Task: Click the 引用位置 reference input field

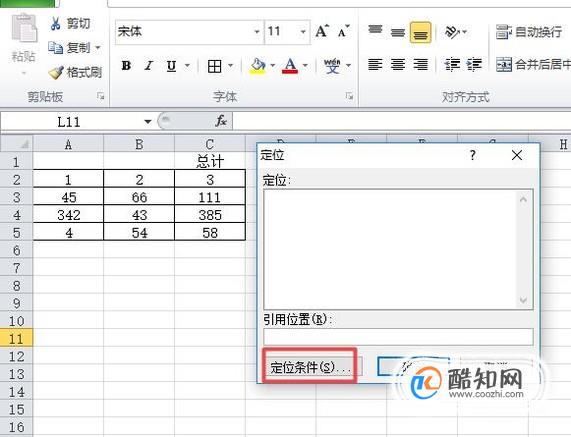Action: (x=398, y=336)
